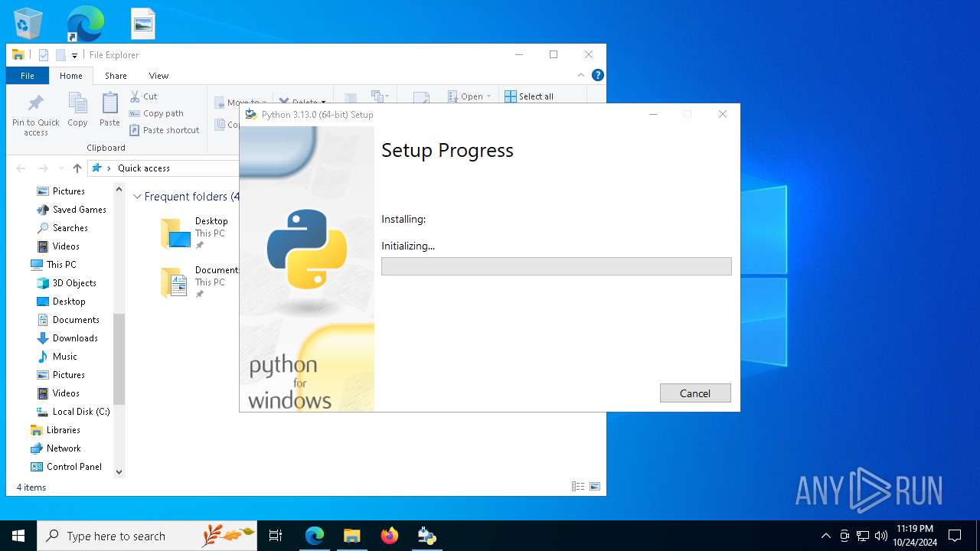Collapse the Frequent folders group
The image size is (980, 551).
pyautogui.click(x=138, y=197)
